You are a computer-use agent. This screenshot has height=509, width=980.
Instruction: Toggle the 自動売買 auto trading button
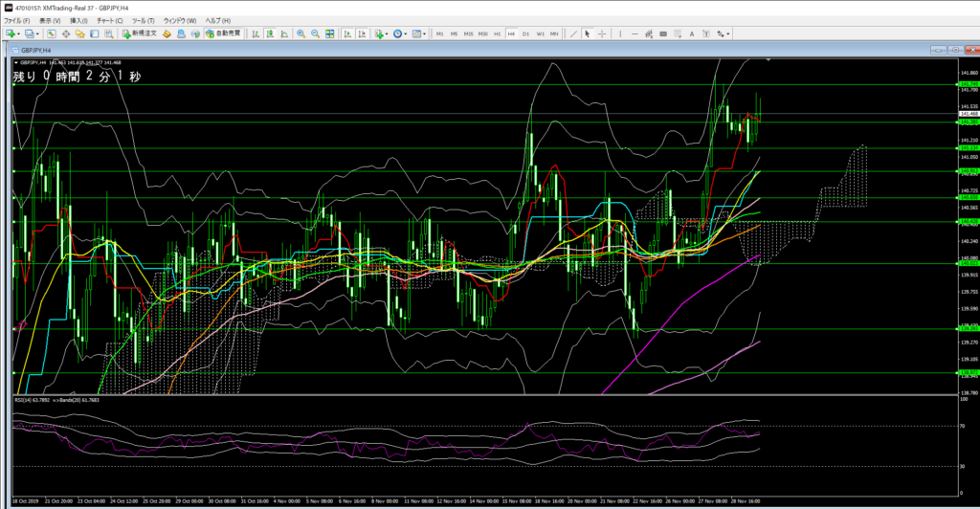tap(224, 33)
